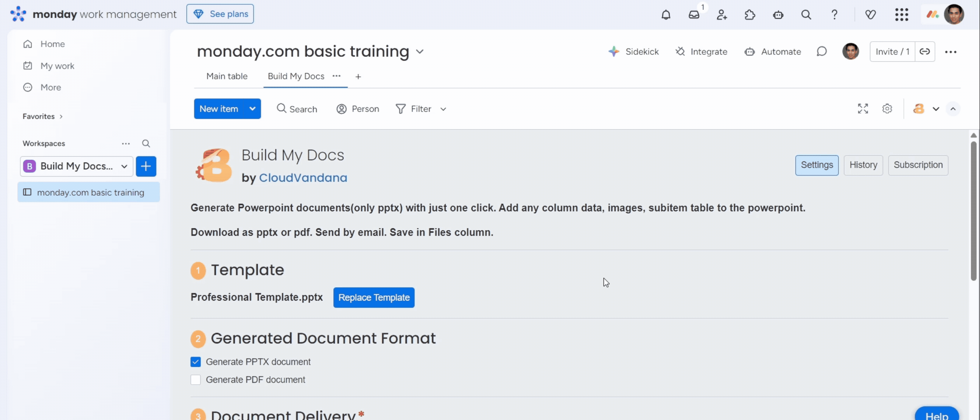
Task: Open the History tab
Action: [863, 165]
